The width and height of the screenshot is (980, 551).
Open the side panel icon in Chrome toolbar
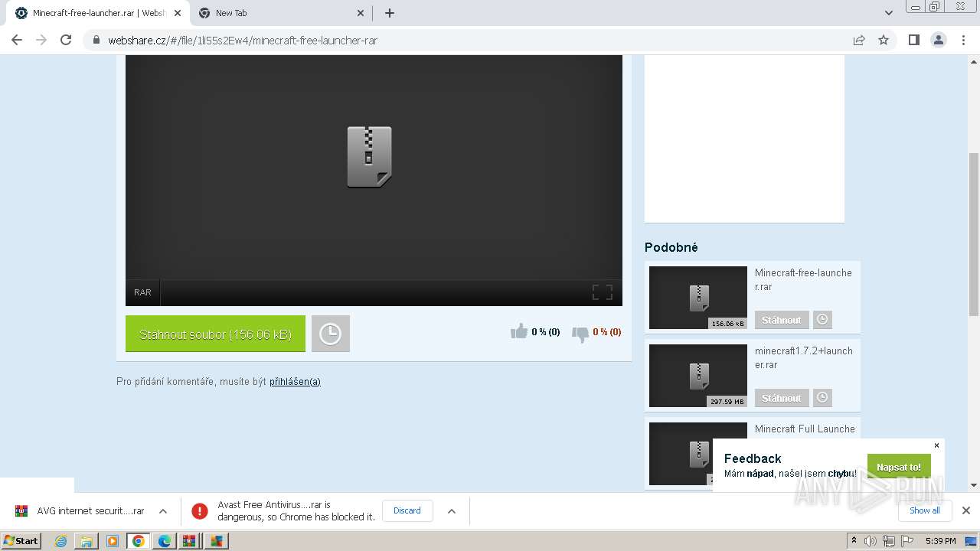coord(913,40)
